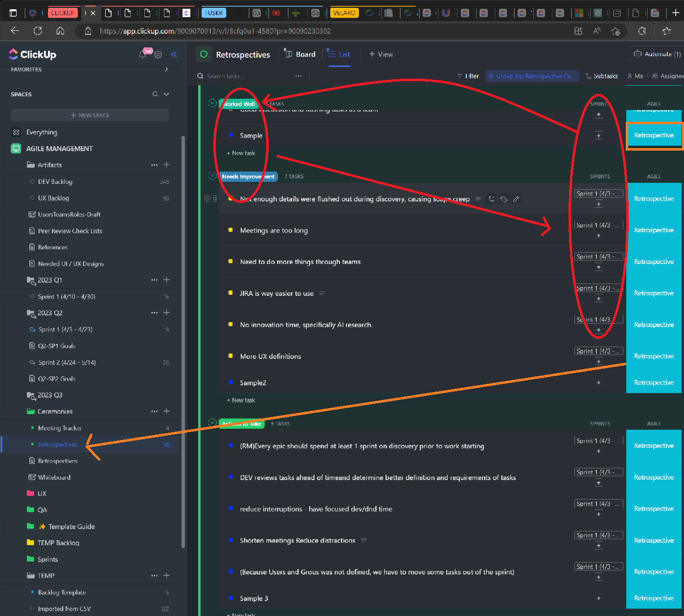Select the List view tab
Screen dimensions: 684x616
tap(339, 54)
